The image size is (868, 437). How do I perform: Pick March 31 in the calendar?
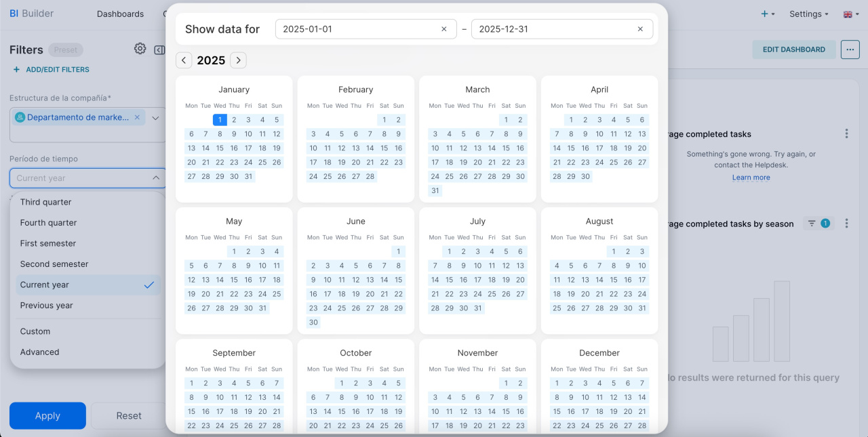(x=435, y=191)
